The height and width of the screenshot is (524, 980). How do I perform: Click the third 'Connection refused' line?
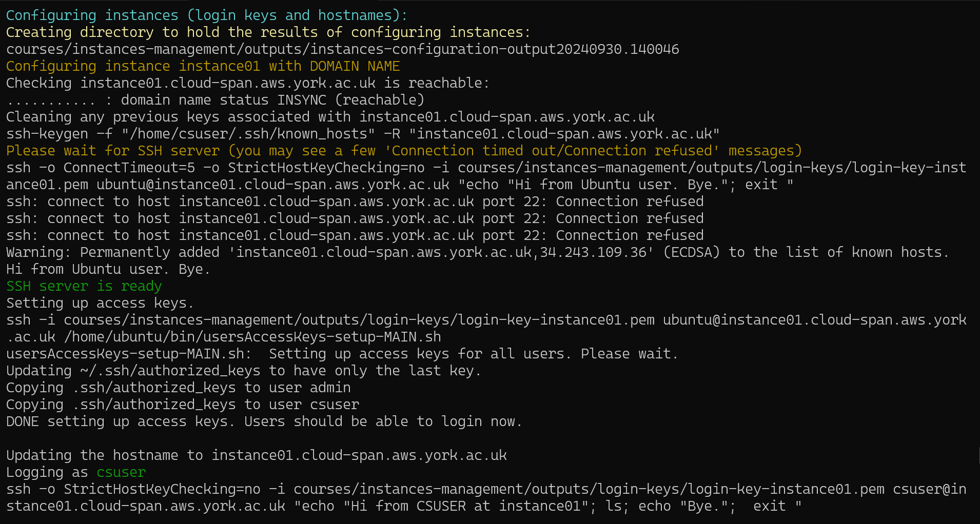(355, 235)
